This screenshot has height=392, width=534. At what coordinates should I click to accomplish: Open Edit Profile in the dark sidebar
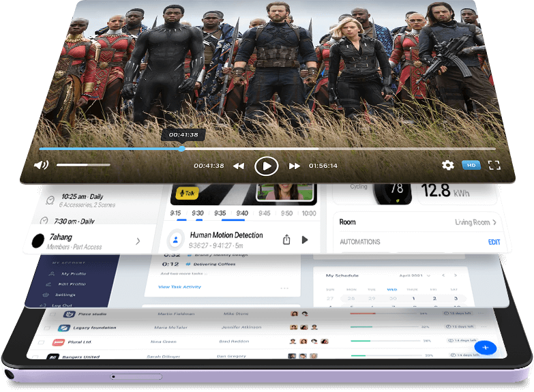(72, 284)
